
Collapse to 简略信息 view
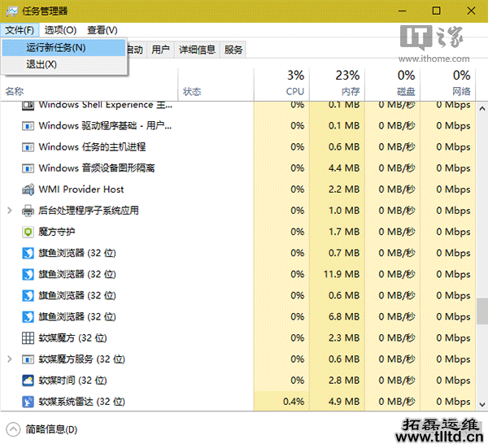[x=41, y=429]
